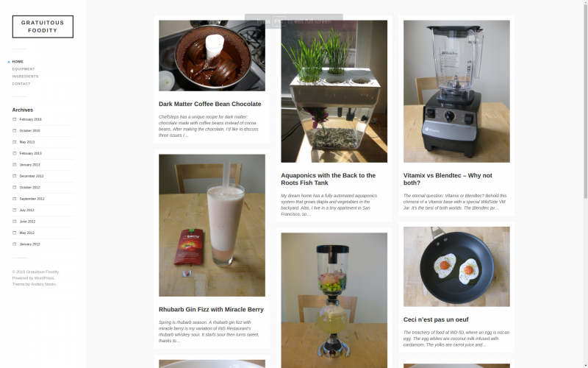The image size is (588, 368).
Task: Follow the WordPress link in the footer
Action: click(x=44, y=278)
